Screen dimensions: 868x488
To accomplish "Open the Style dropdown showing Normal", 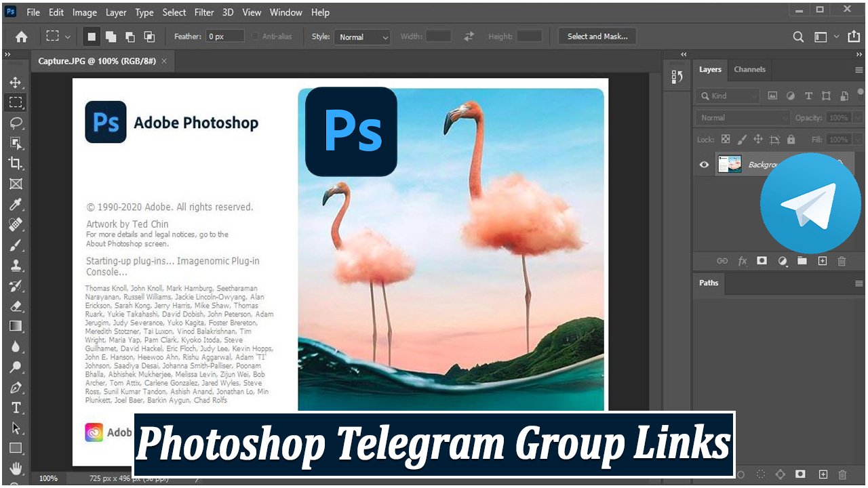I will (362, 37).
